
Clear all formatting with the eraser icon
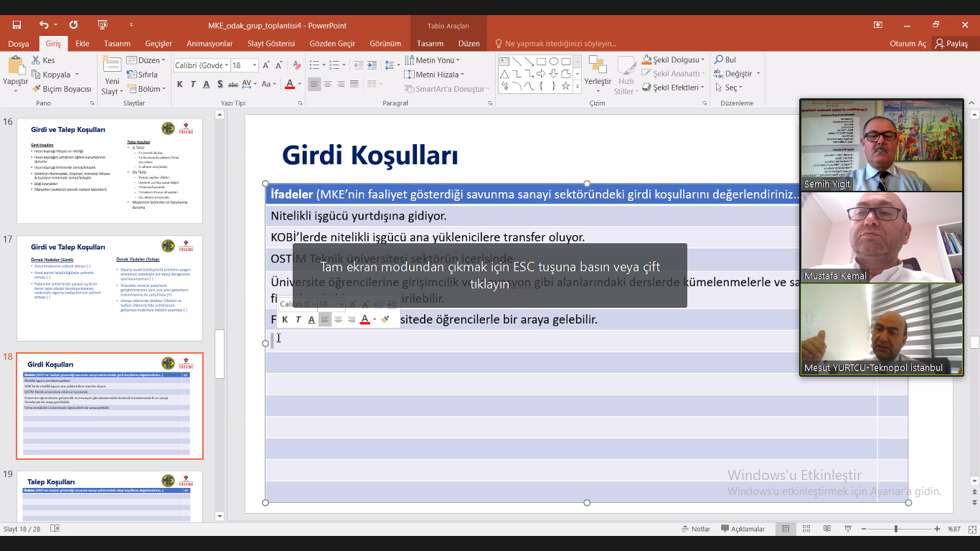click(298, 65)
